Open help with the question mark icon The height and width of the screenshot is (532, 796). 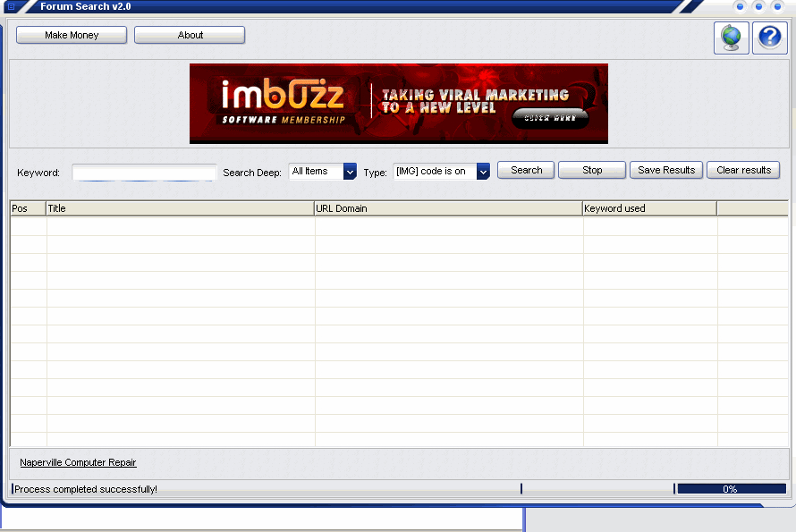point(769,38)
